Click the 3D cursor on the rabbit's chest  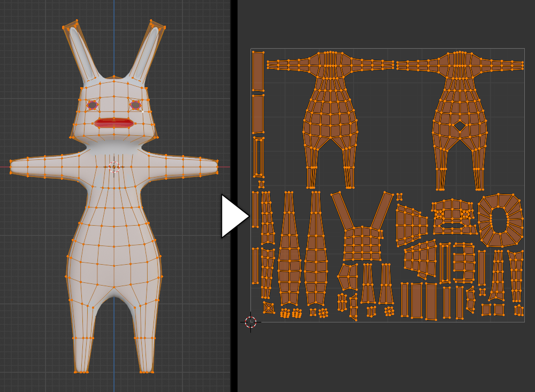point(114,167)
